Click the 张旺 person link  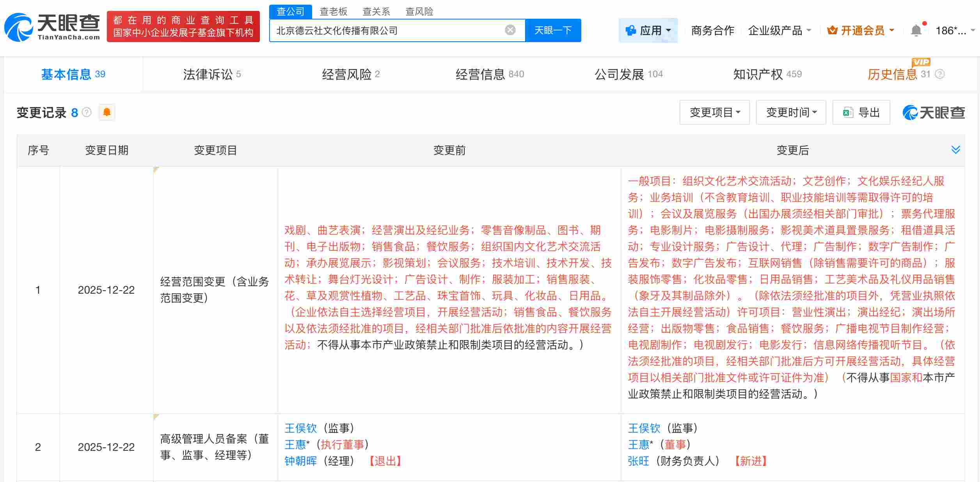(x=638, y=461)
